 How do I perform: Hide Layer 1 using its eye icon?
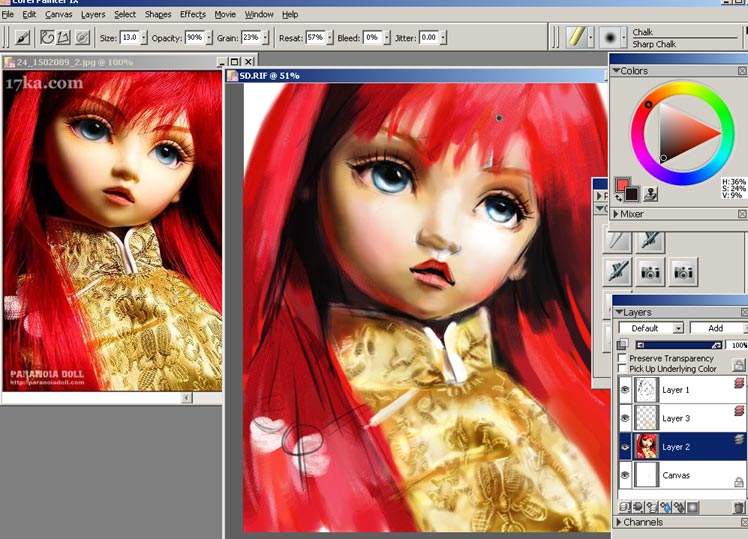[625, 390]
